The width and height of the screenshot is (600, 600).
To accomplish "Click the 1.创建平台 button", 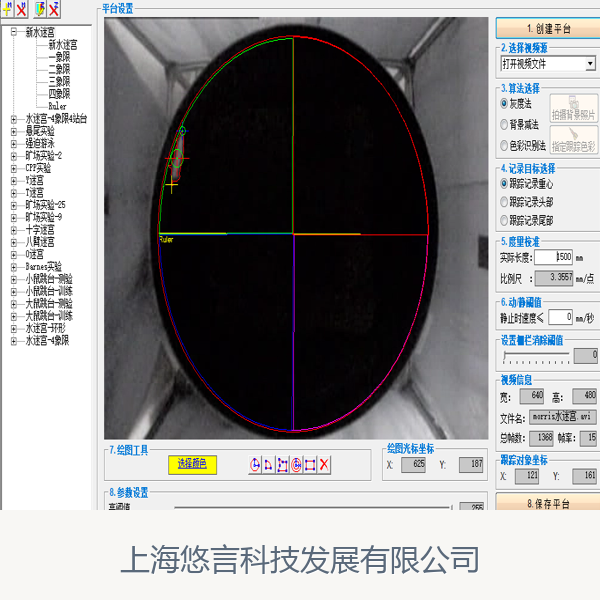I will [548, 28].
